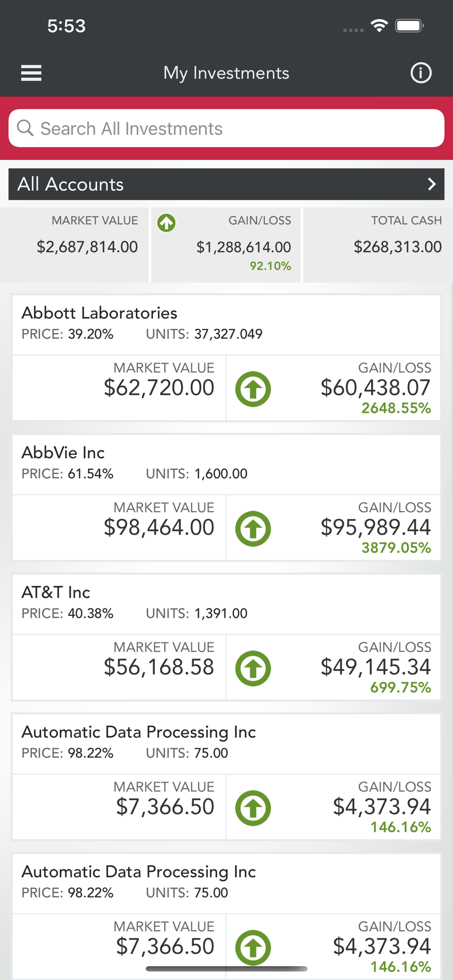Tap the info icon in header

click(x=421, y=73)
